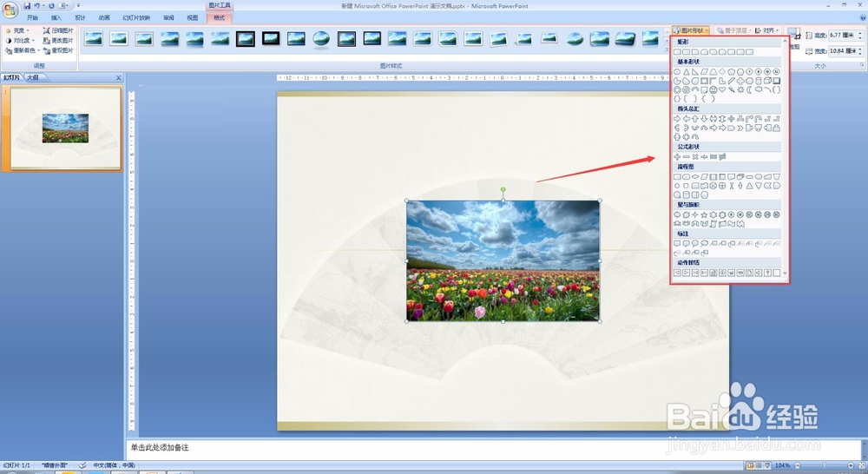The height and width of the screenshot is (474, 868).
Task: Open the 对比度 contrast dropdown
Action: (20, 41)
